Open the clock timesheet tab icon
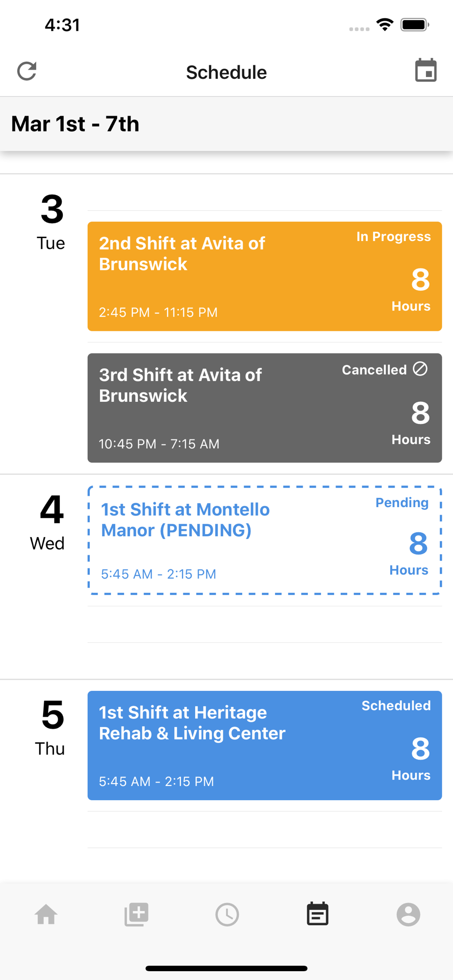Image resolution: width=453 pixels, height=980 pixels. [227, 914]
